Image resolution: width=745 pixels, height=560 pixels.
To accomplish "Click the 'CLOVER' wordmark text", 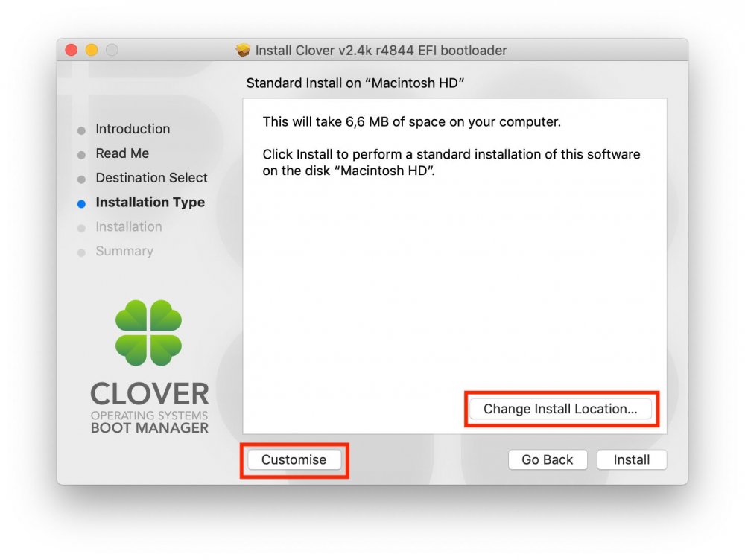I will (150, 394).
